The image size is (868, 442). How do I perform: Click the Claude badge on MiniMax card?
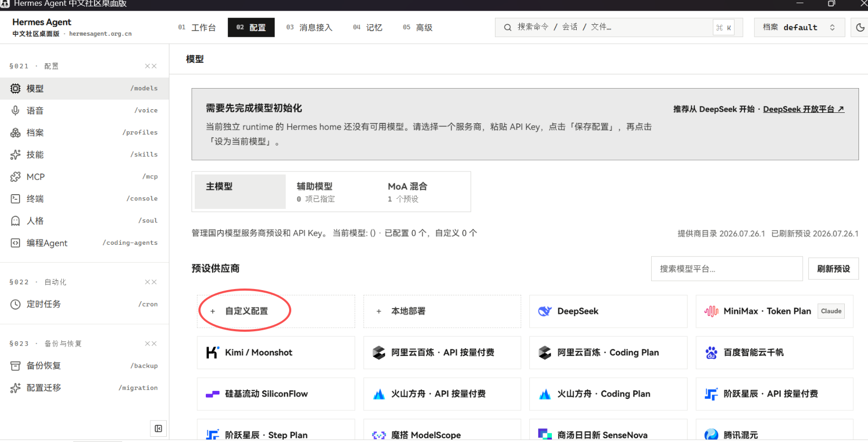pos(831,311)
